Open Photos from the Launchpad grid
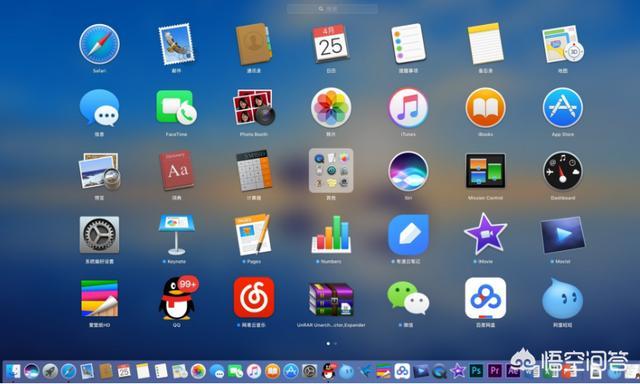Screen dimensions: 640x384 click(x=331, y=108)
